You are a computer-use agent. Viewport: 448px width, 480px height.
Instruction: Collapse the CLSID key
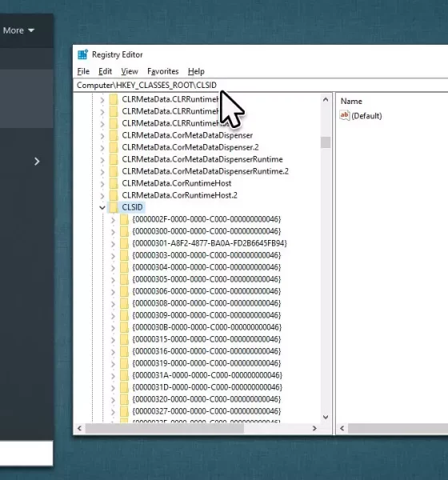point(102,207)
